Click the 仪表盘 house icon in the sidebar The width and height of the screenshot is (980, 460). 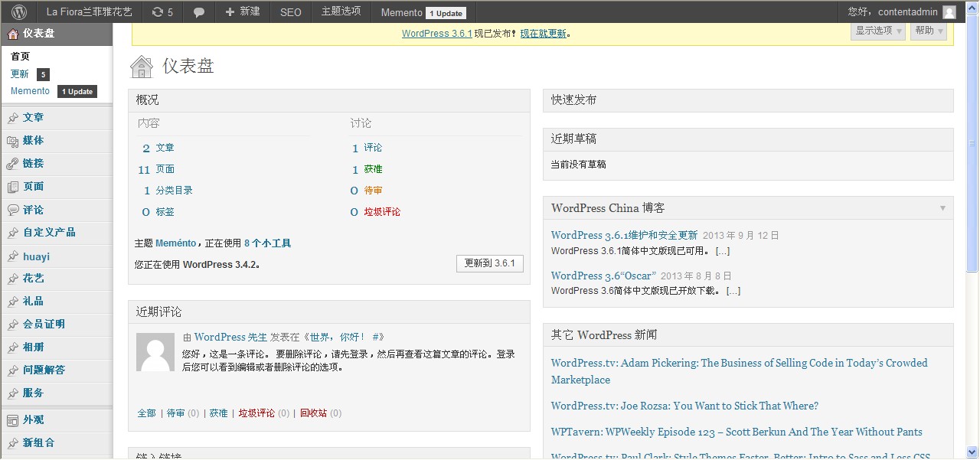pyautogui.click(x=12, y=33)
